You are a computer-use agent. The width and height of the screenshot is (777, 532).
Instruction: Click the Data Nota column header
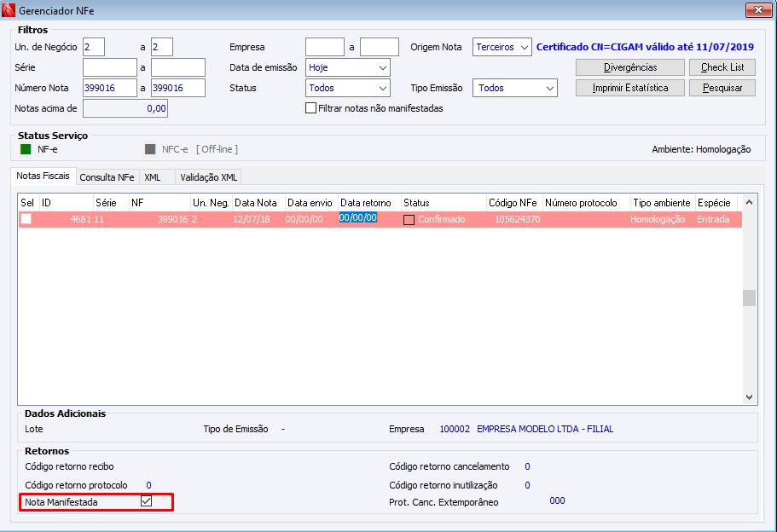[x=258, y=203]
